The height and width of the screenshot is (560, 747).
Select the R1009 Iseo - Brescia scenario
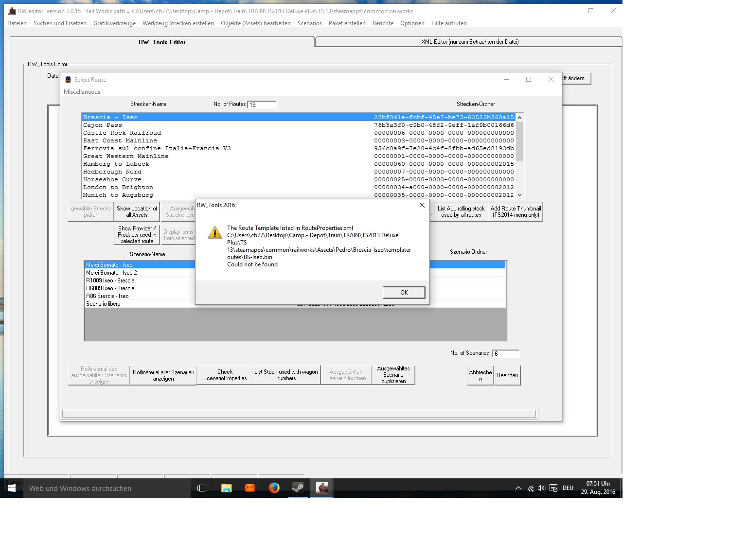140,280
